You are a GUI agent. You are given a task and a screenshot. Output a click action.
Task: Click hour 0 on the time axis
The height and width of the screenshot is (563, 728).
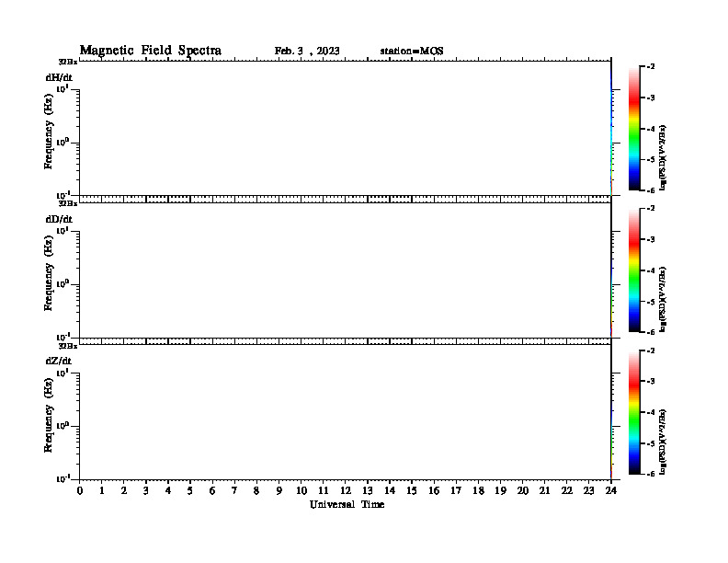(x=80, y=491)
